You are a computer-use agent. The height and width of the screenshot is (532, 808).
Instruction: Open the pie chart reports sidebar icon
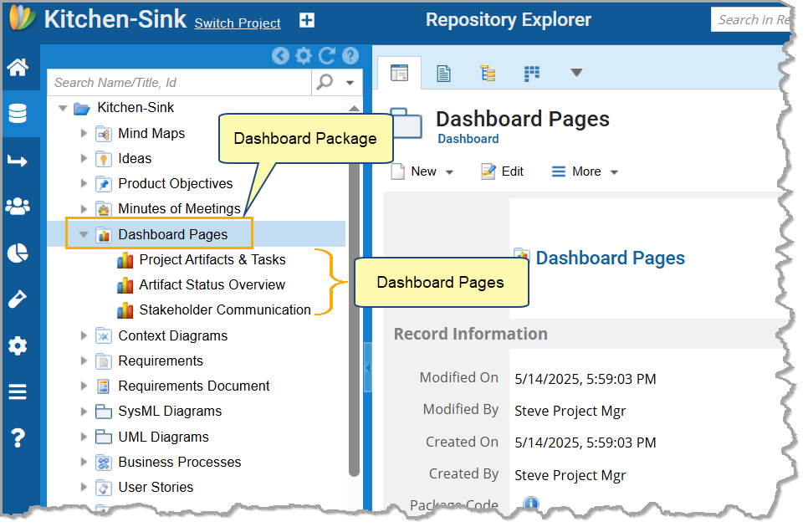(x=18, y=253)
